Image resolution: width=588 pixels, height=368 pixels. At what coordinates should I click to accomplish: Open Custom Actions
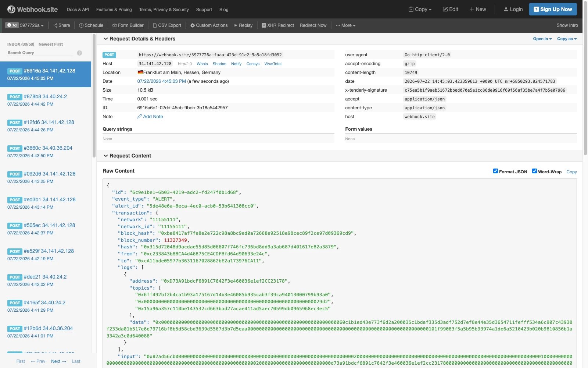(x=209, y=25)
